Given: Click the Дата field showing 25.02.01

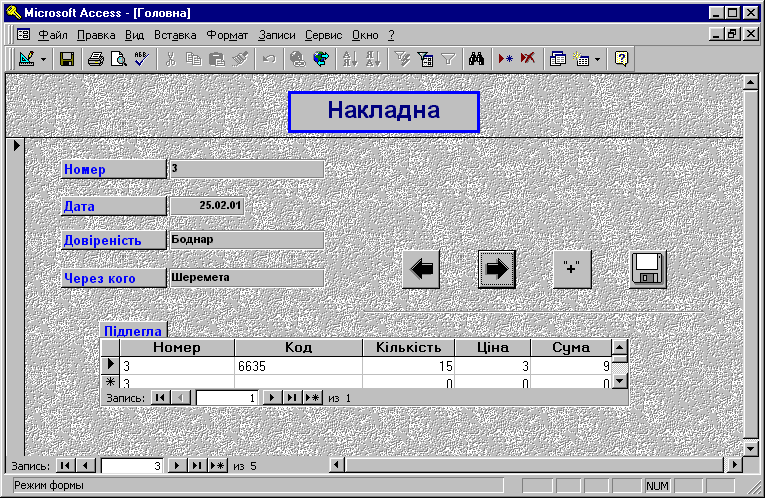Looking at the screenshot, I should [x=207, y=206].
